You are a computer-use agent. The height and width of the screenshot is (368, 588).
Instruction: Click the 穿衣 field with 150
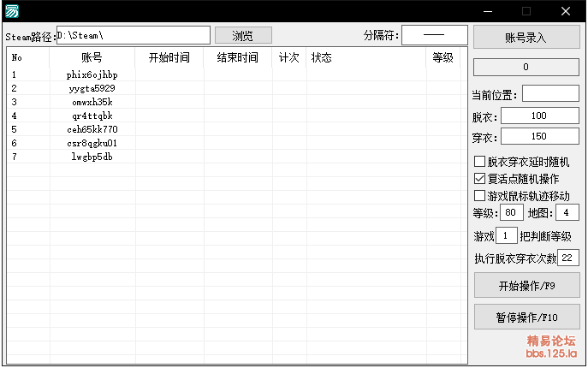coord(539,136)
